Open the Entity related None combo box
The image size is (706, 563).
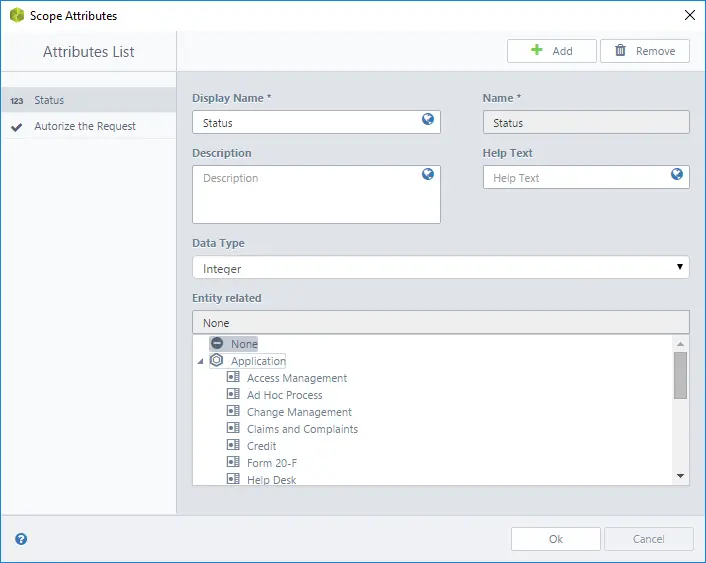click(x=441, y=322)
